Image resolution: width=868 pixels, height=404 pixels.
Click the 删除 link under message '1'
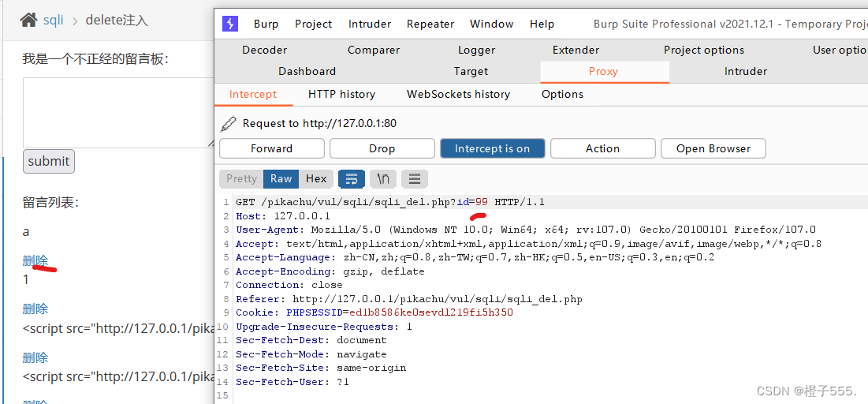click(x=35, y=309)
